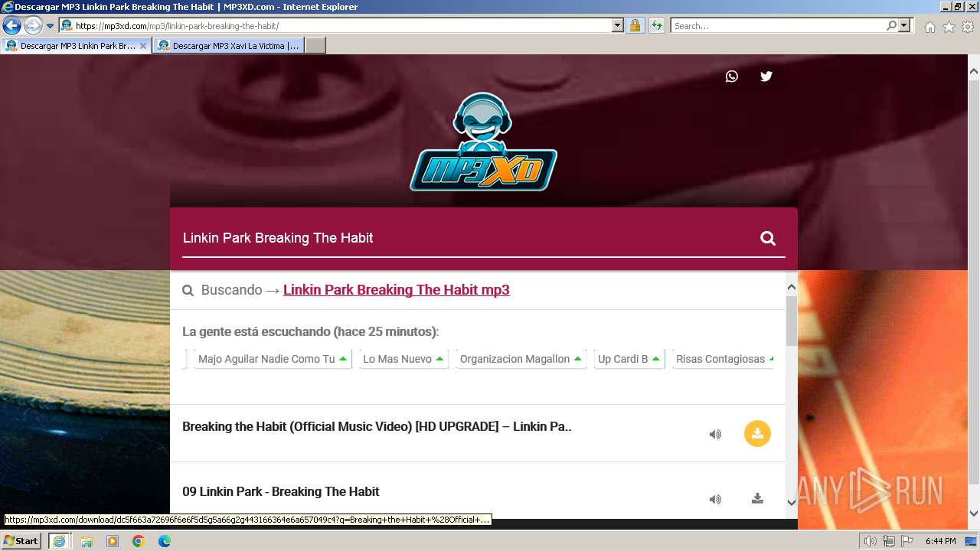Open the taskbar clock showing 6:44 PM
The height and width of the screenshot is (551, 980).
[x=940, y=541]
